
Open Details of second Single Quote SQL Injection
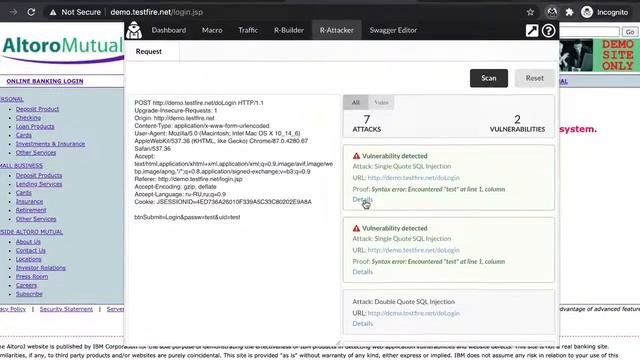362,271
